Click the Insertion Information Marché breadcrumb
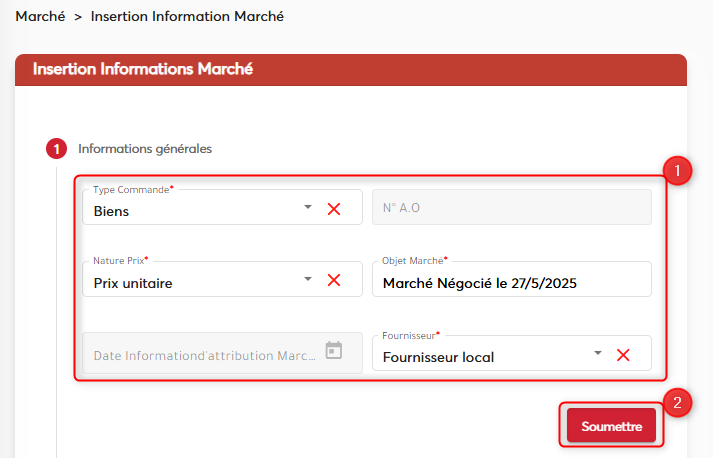Viewport: 713px width, 458px height. [x=187, y=17]
